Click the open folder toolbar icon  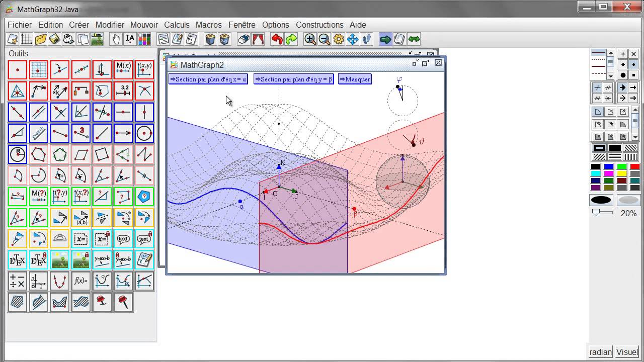pyautogui.click(x=41, y=39)
